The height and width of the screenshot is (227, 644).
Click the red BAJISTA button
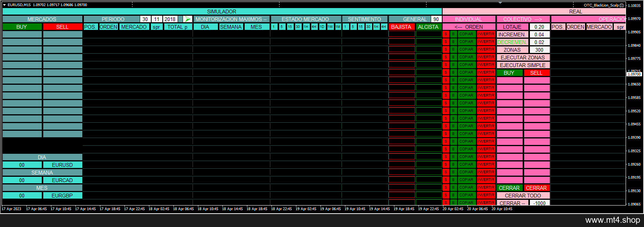coord(401,27)
